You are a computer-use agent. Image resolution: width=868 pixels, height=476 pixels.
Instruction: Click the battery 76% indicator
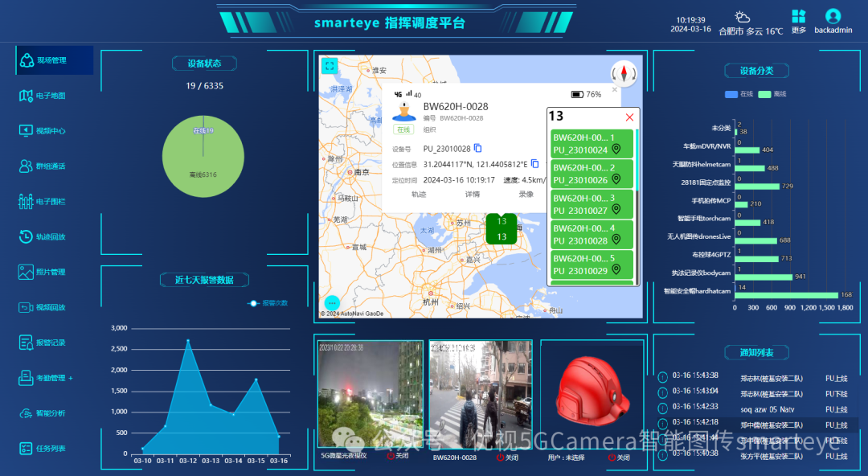coord(586,94)
